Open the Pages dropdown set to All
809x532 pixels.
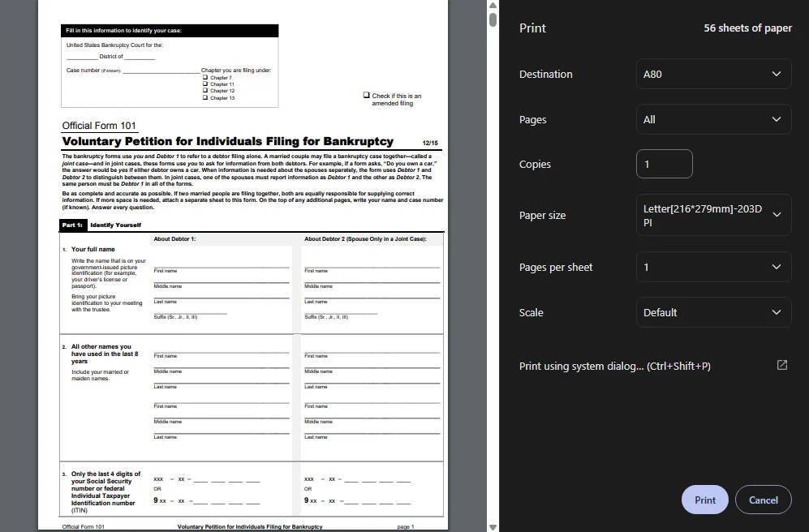[713, 119]
